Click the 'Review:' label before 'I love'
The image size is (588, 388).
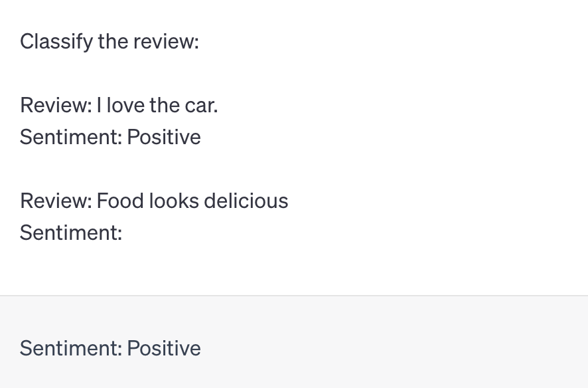tap(56, 105)
